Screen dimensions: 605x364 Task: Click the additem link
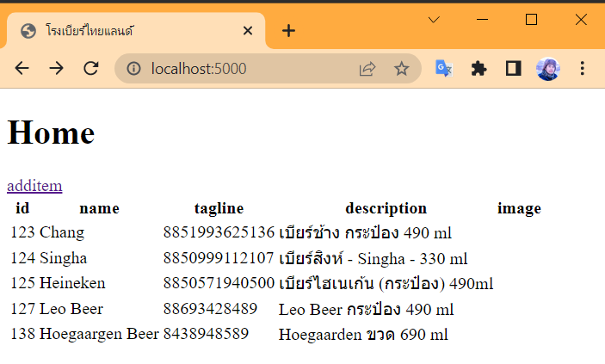[x=34, y=185]
